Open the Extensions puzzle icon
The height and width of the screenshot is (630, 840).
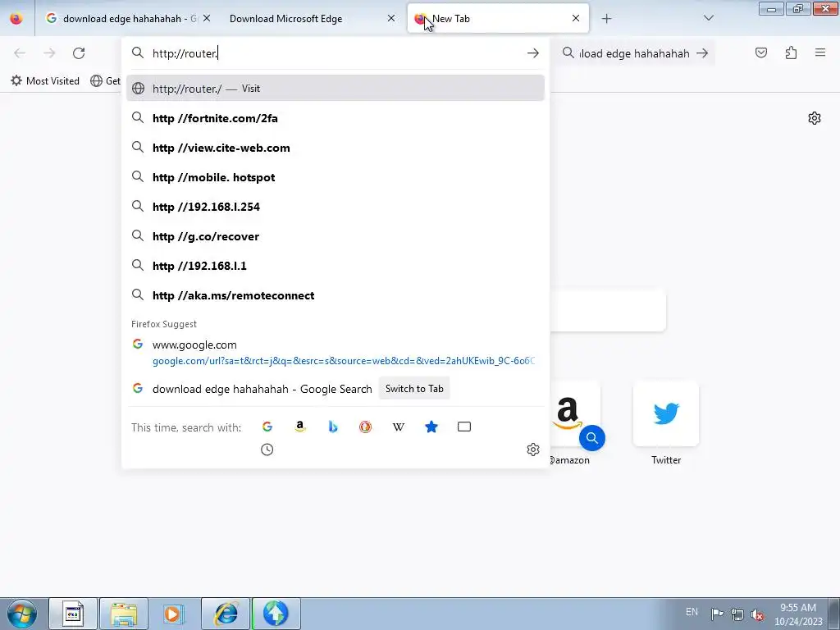coord(791,52)
